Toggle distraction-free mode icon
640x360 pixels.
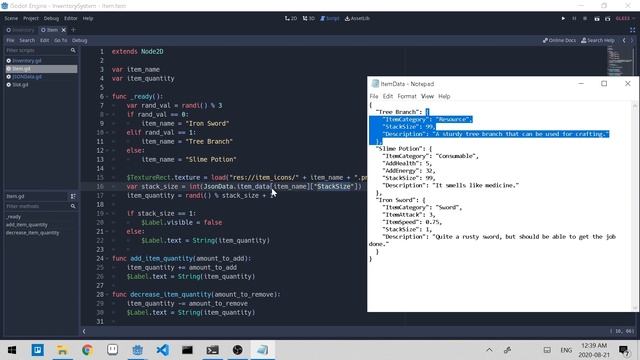(632, 30)
